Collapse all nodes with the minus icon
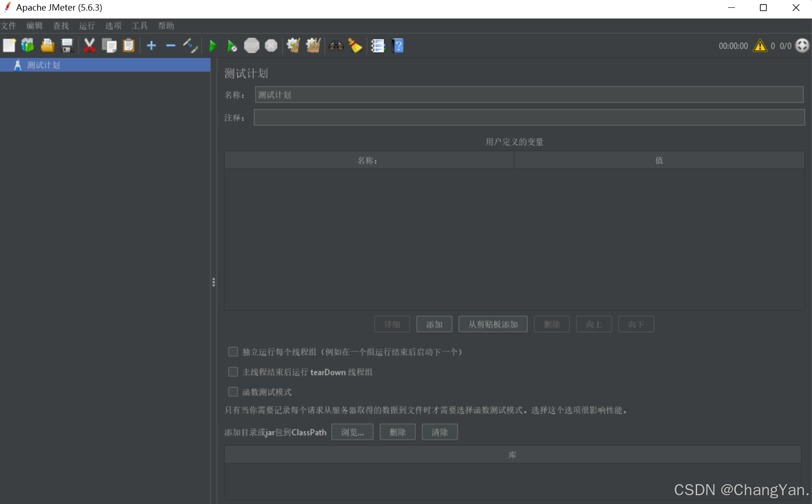The image size is (812, 504). 171,46
